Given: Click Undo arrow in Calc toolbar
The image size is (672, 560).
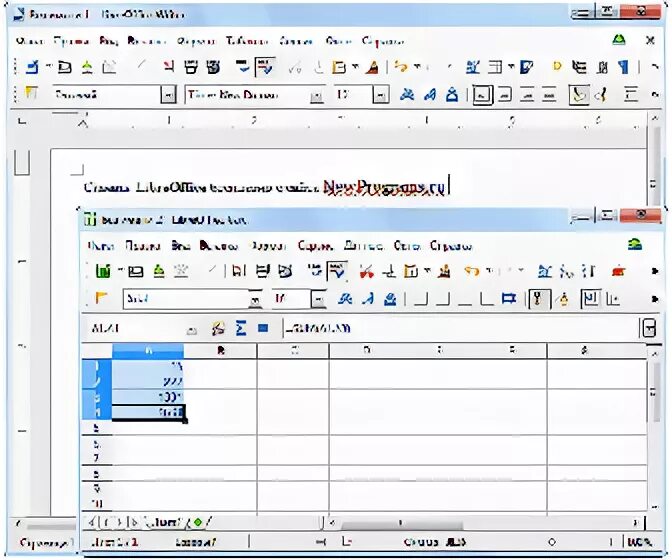Looking at the screenshot, I should tap(472, 271).
